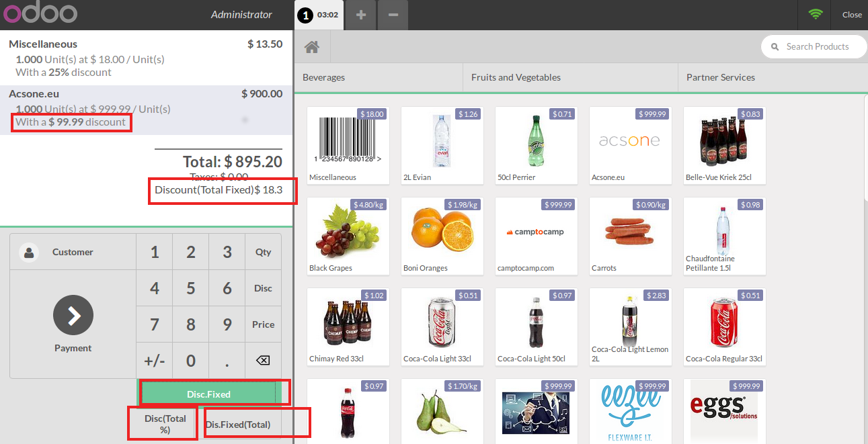The height and width of the screenshot is (444, 868).
Task: Add Chimay Red 33cl product
Action: (348, 326)
